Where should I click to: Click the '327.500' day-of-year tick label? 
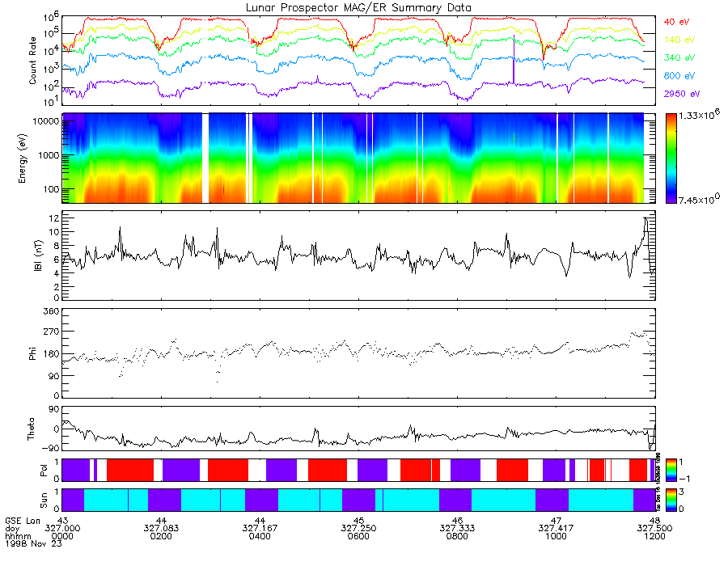pos(654,529)
